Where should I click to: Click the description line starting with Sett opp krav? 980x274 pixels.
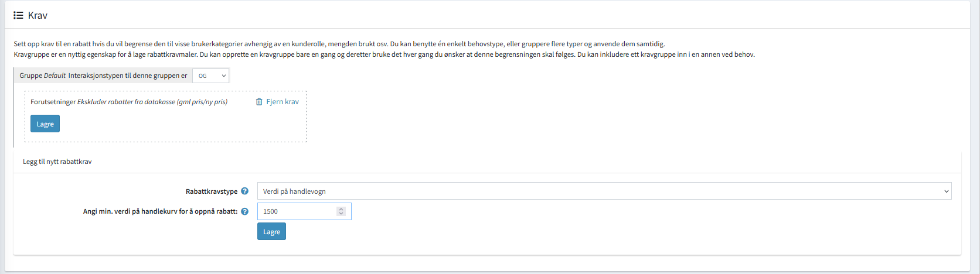pyautogui.click(x=339, y=44)
